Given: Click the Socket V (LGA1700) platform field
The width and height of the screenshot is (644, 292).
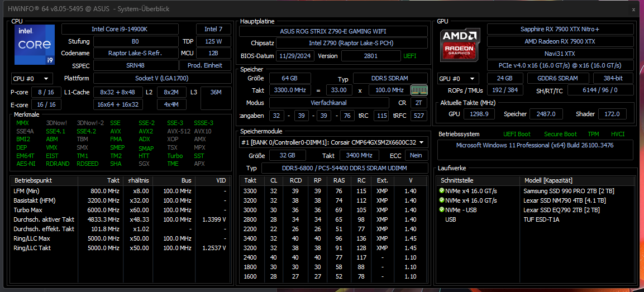Looking at the screenshot, I should 162,78.
